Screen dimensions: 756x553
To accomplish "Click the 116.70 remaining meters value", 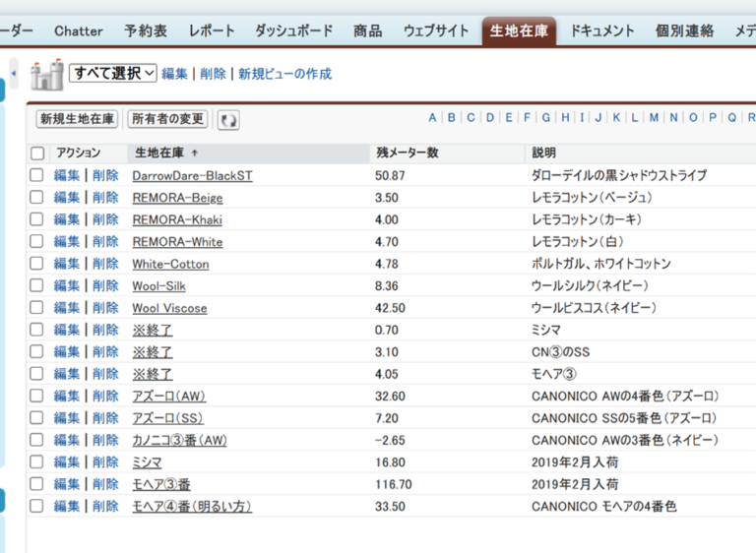I will pos(394,484).
